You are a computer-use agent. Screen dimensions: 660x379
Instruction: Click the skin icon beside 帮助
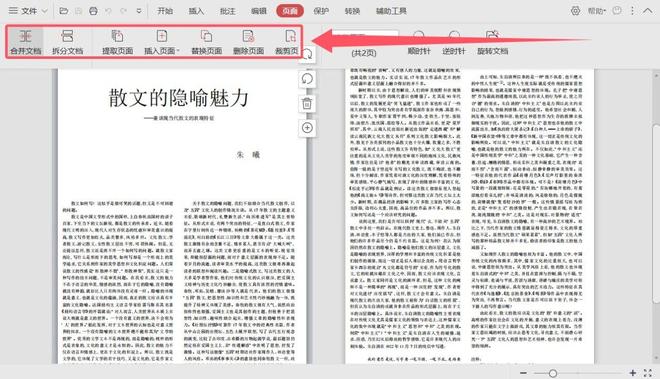coord(617,11)
